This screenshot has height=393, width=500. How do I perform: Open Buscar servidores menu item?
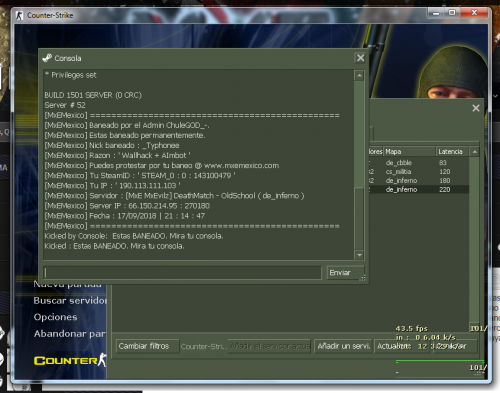[70, 301]
